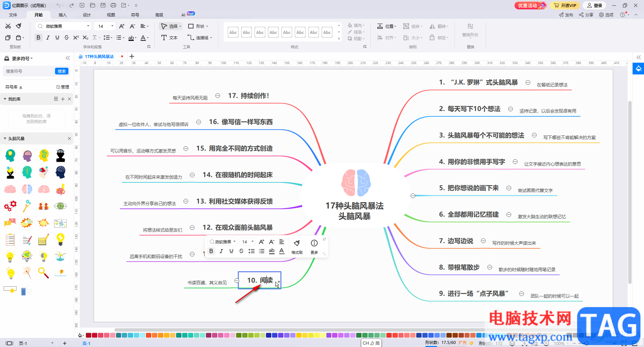Collapse subtopic of node 9
This screenshot has height=347, width=644.
click(522, 294)
